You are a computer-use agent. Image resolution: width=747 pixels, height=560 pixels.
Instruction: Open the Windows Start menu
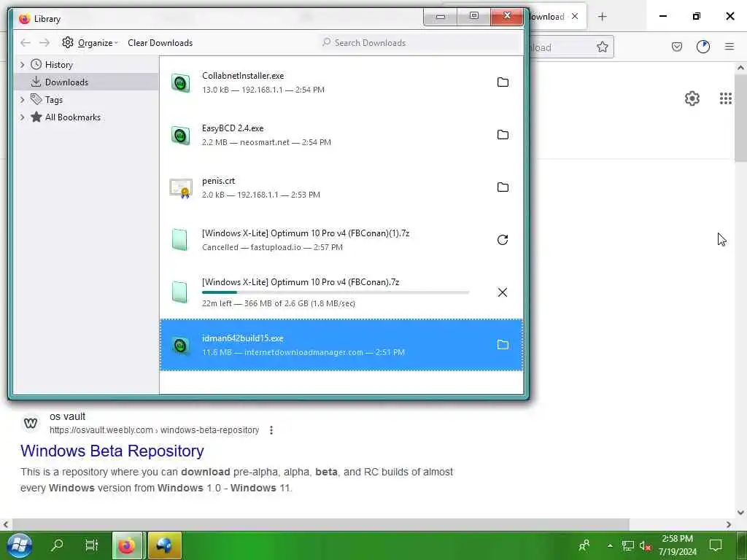(x=19, y=545)
